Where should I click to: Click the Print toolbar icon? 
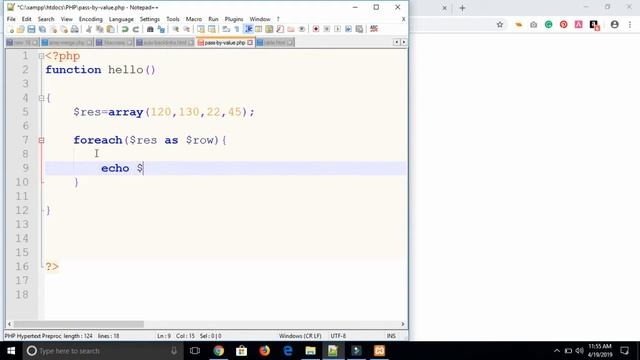tap(74, 29)
